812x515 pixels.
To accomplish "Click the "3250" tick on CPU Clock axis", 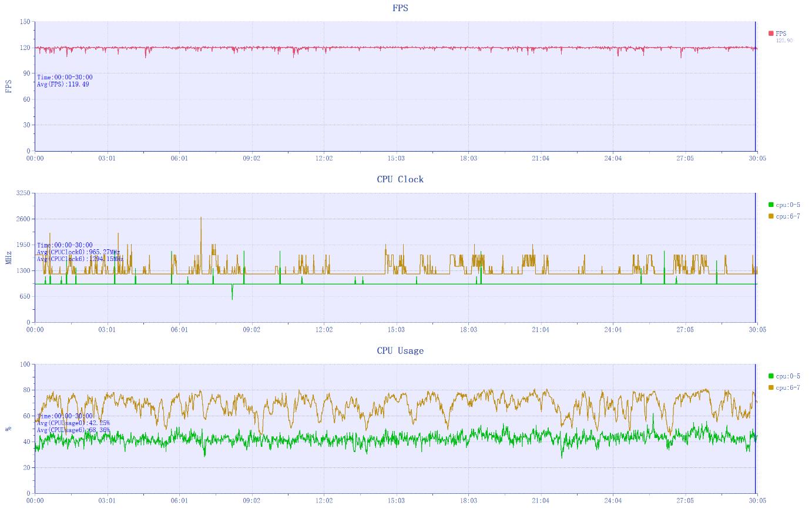I will click(x=24, y=193).
